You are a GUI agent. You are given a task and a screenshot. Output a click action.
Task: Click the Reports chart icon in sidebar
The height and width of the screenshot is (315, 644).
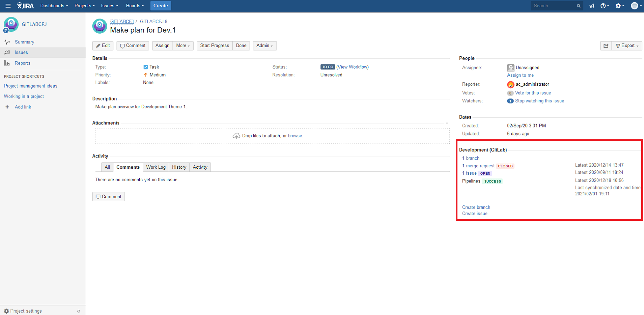tap(7, 63)
